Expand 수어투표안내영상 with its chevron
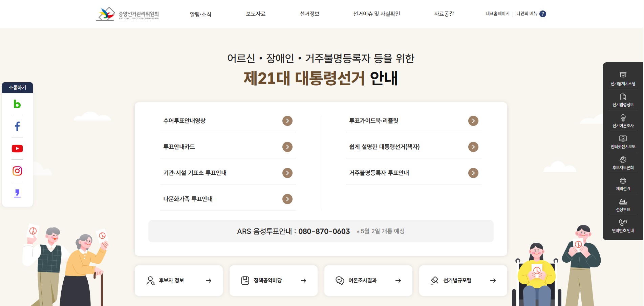This screenshot has height=306, width=644. coord(287,121)
